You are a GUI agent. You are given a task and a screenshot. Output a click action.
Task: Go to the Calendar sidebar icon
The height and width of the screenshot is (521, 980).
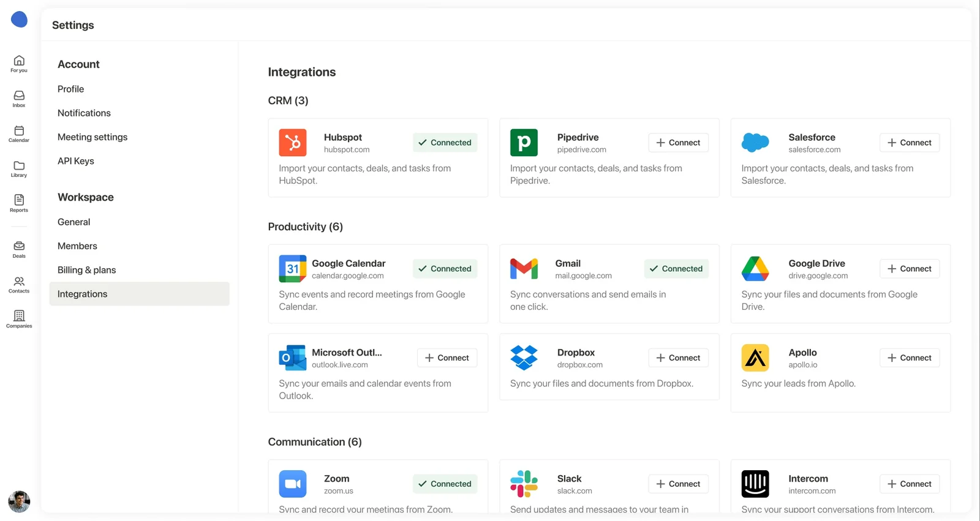coord(19,133)
